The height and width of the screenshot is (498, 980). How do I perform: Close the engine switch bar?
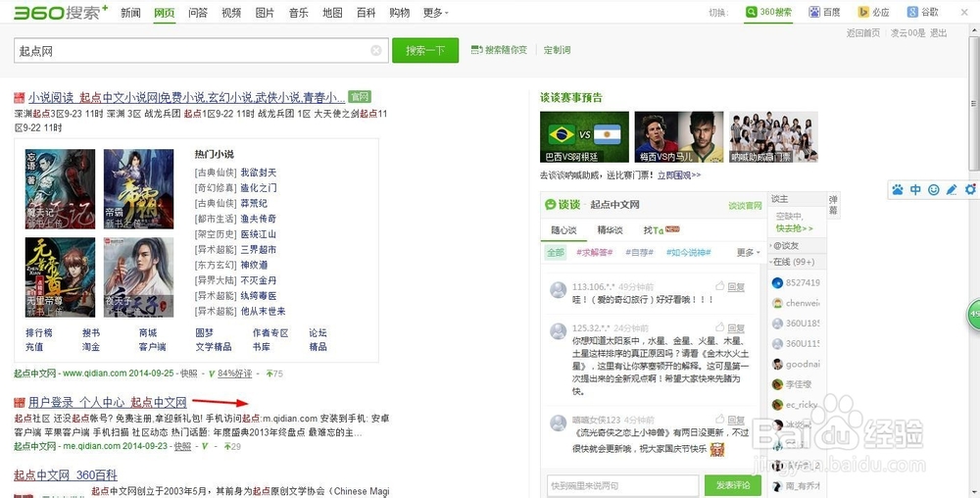(964, 12)
